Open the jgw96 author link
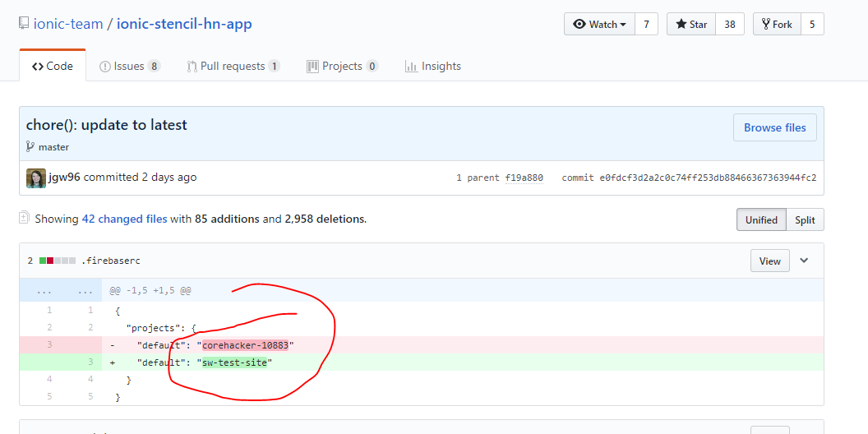The height and width of the screenshot is (434, 868). (65, 178)
